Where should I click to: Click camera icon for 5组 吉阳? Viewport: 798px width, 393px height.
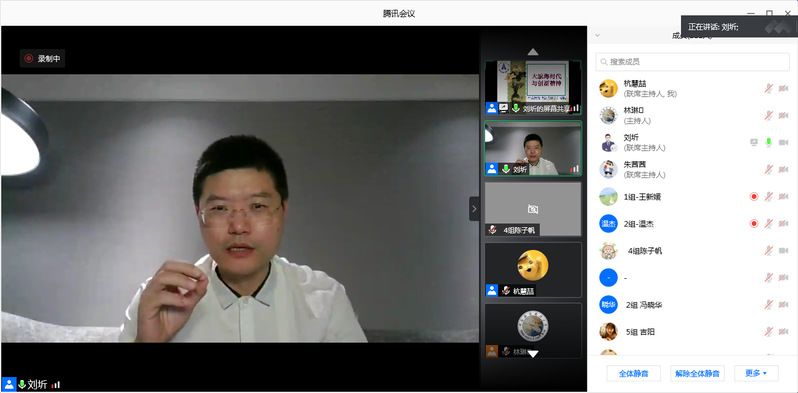(x=783, y=332)
